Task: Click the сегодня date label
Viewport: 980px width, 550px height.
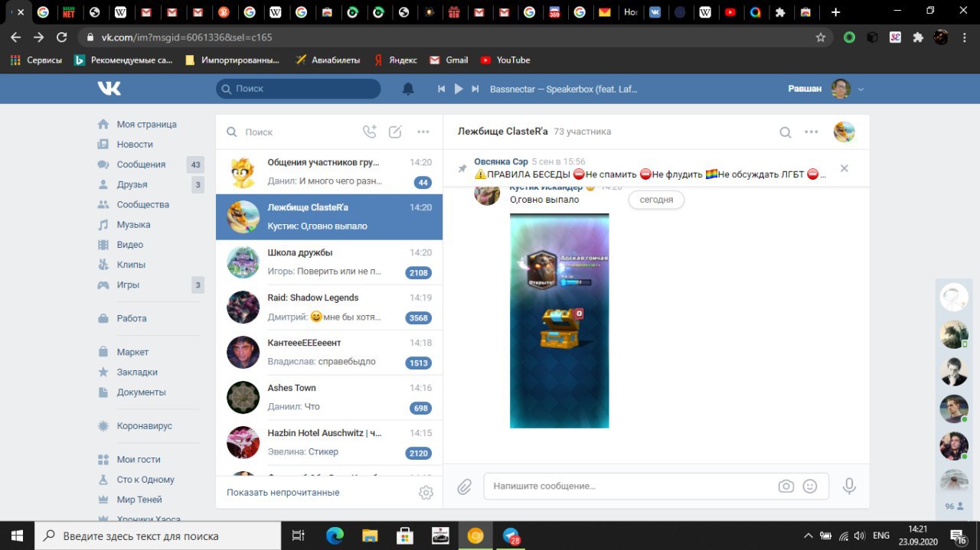Action: click(x=656, y=200)
